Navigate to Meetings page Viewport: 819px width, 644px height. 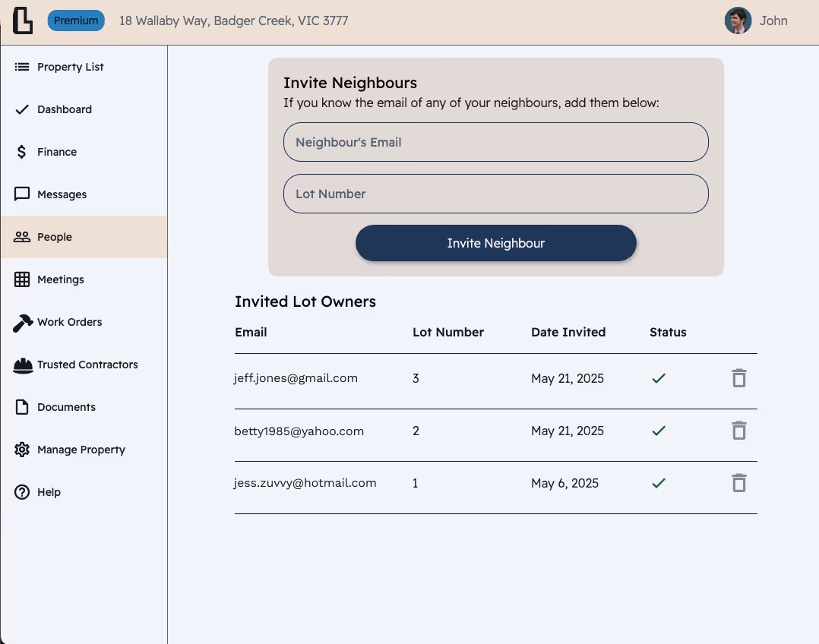[84, 279]
